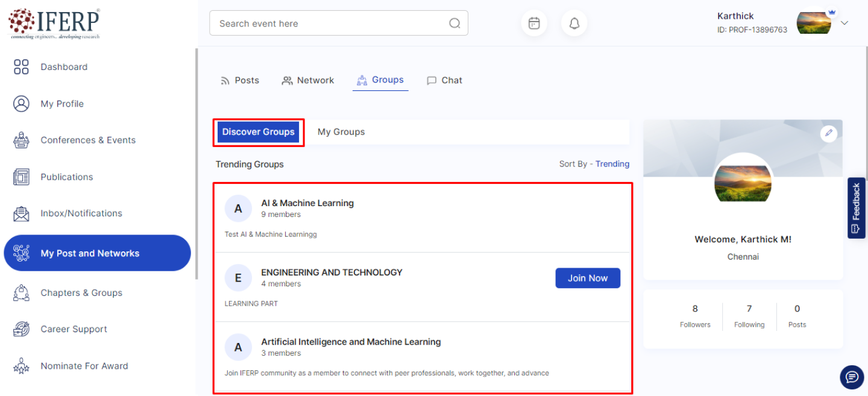Go to My Profile in sidebar

(x=62, y=104)
